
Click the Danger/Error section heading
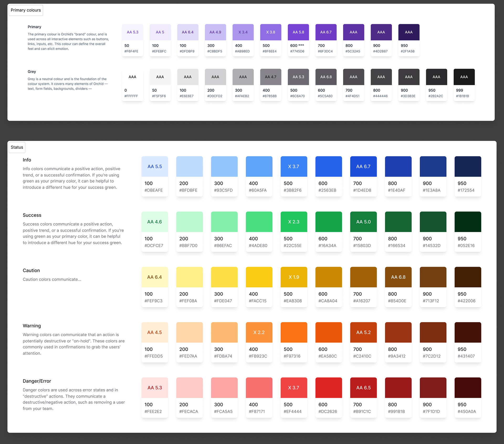(x=37, y=381)
